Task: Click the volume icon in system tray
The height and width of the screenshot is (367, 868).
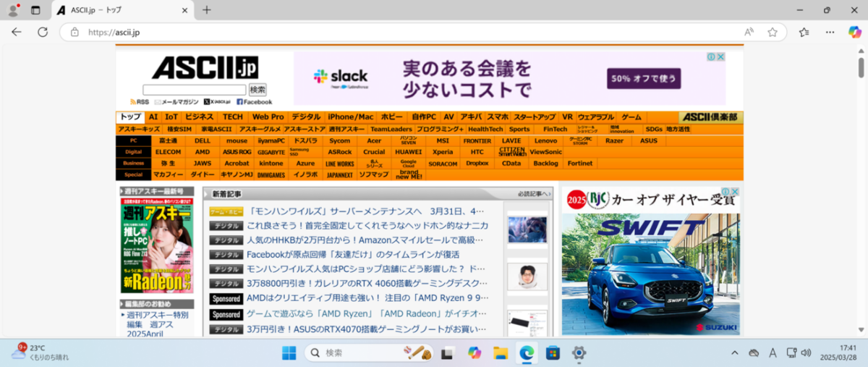Action: click(x=807, y=353)
